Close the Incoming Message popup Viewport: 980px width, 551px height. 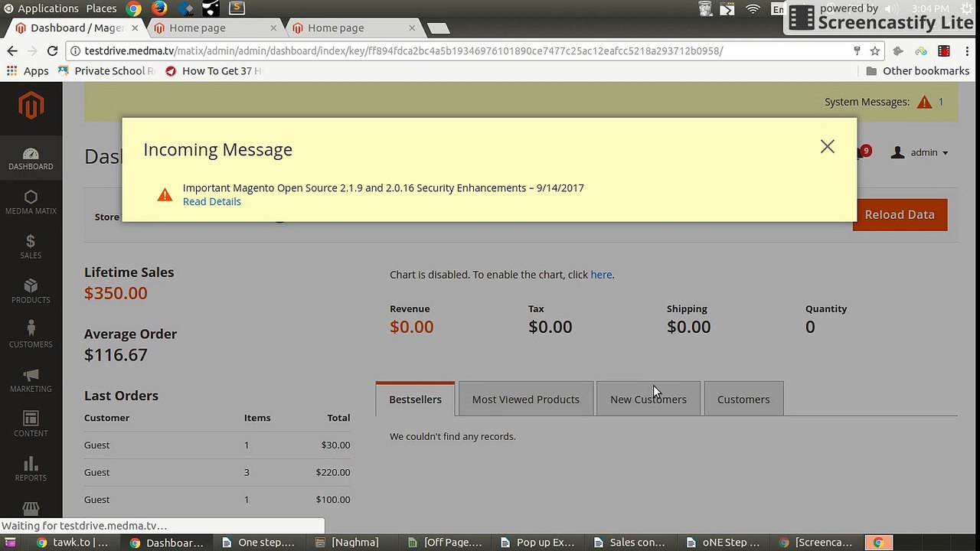click(x=827, y=147)
